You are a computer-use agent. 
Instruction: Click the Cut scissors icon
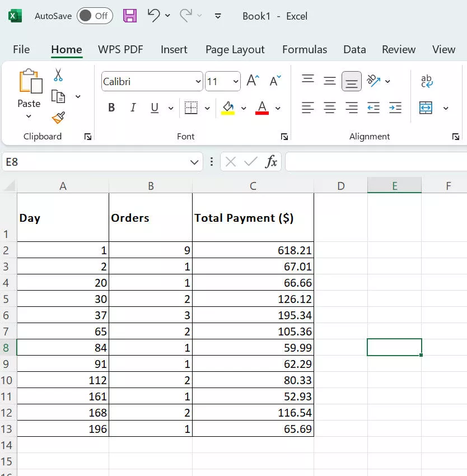pos(58,75)
